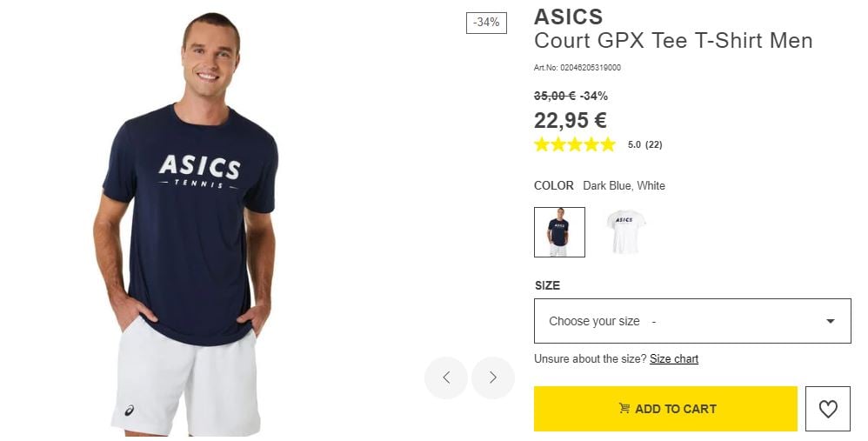Show the next product image arrow

[x=493, y=378]
